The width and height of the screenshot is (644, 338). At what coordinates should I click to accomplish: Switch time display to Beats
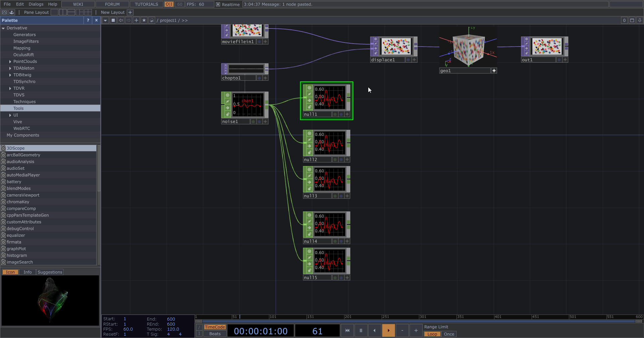pyautogui.click(x=215, y=334)
